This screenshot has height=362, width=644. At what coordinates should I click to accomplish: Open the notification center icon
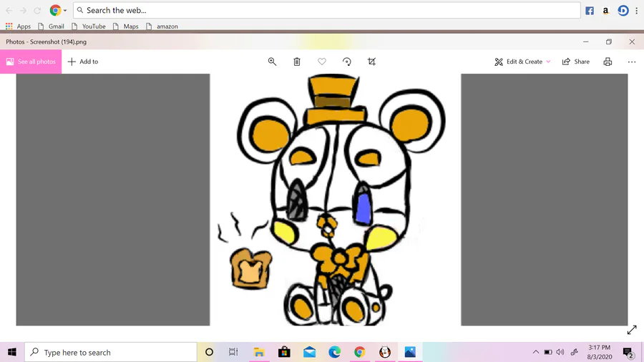point(628,352)
